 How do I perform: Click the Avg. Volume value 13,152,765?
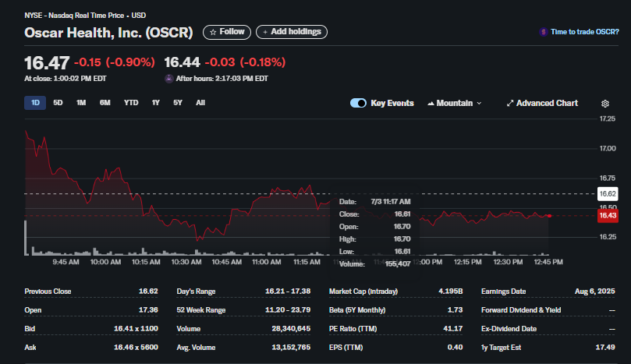[291, 347]
